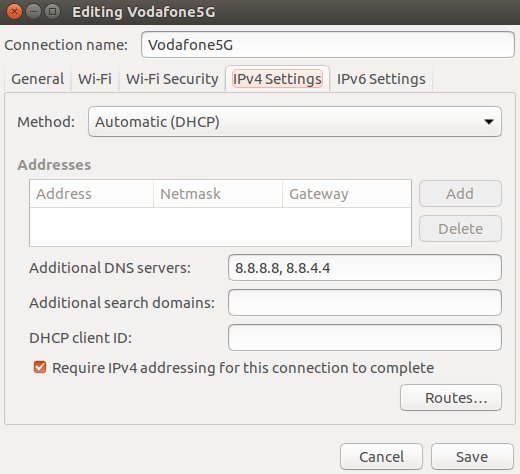The width and height of the screenshot is (520, 474).
Task: Click the Gateway column header
Action: [x=347, y=194]
